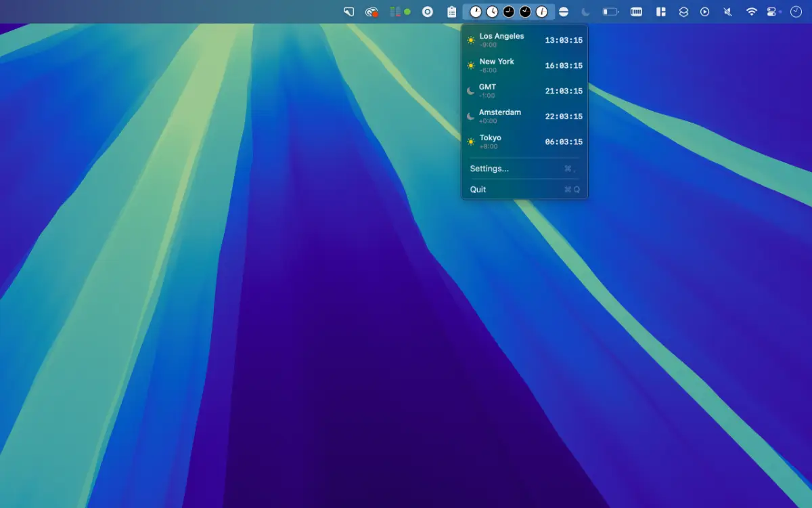Choose the Tokyo time row
The height and width of the screenshot is (508, 812).
(x=524, y=142)
